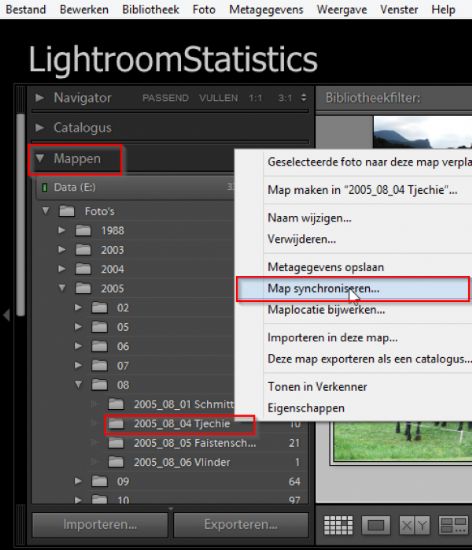Select the 2003 folder icon
472x550 pixels.
(x=83, y=249)
